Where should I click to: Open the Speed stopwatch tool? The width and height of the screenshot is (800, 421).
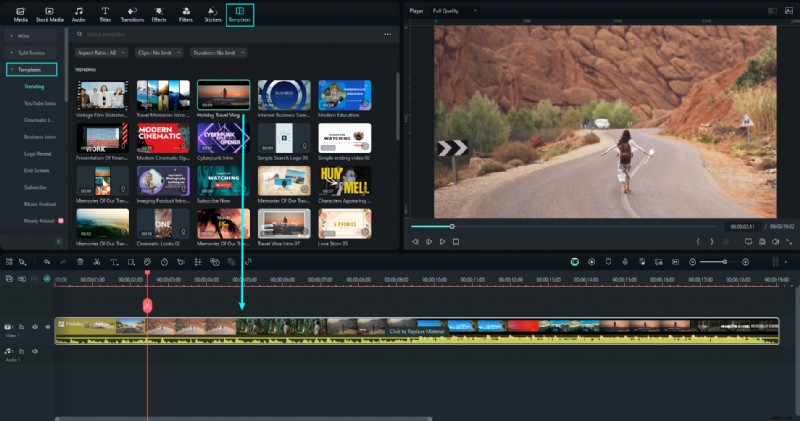164,262
